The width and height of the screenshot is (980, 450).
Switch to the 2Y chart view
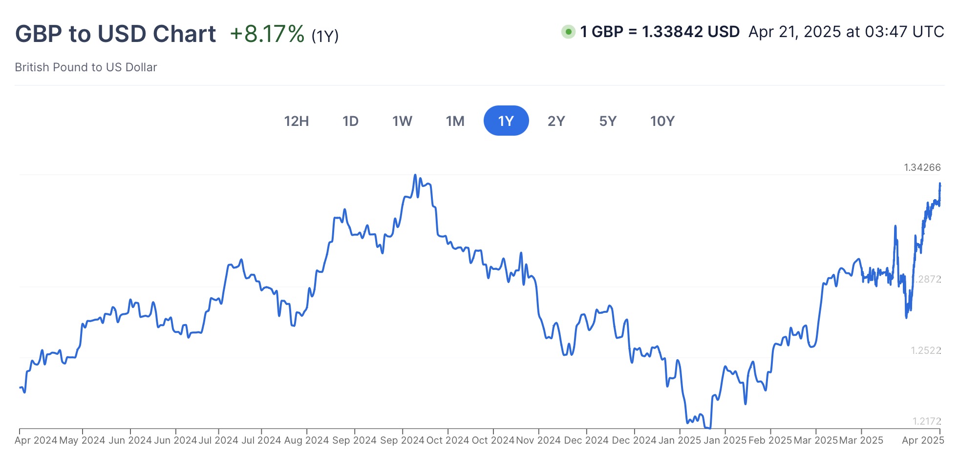tap(556, 121)
